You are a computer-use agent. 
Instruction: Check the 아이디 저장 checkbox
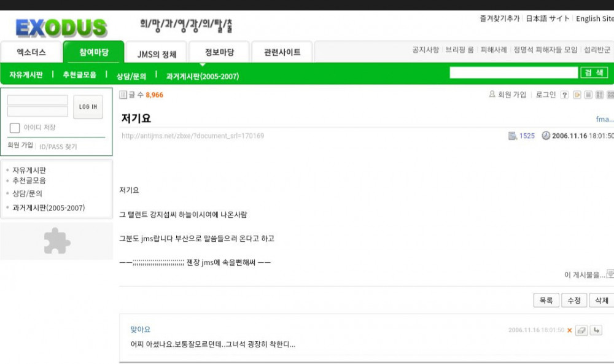pos(15,128)
